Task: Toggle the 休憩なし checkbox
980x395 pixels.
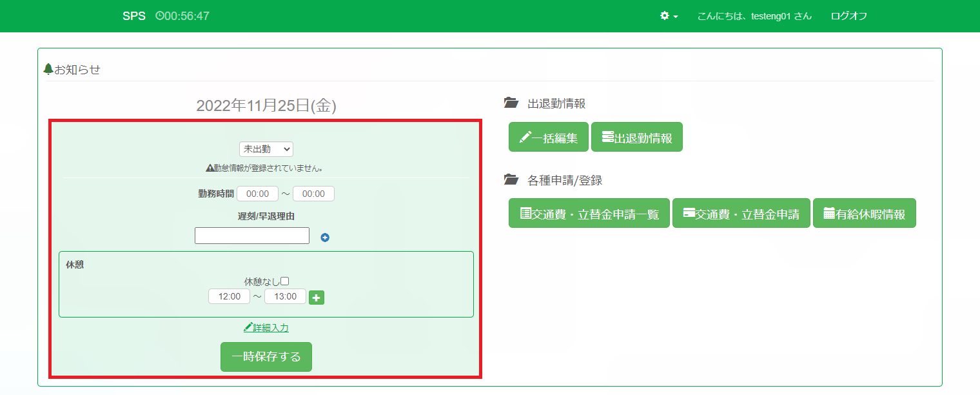Action: [284, 281]
